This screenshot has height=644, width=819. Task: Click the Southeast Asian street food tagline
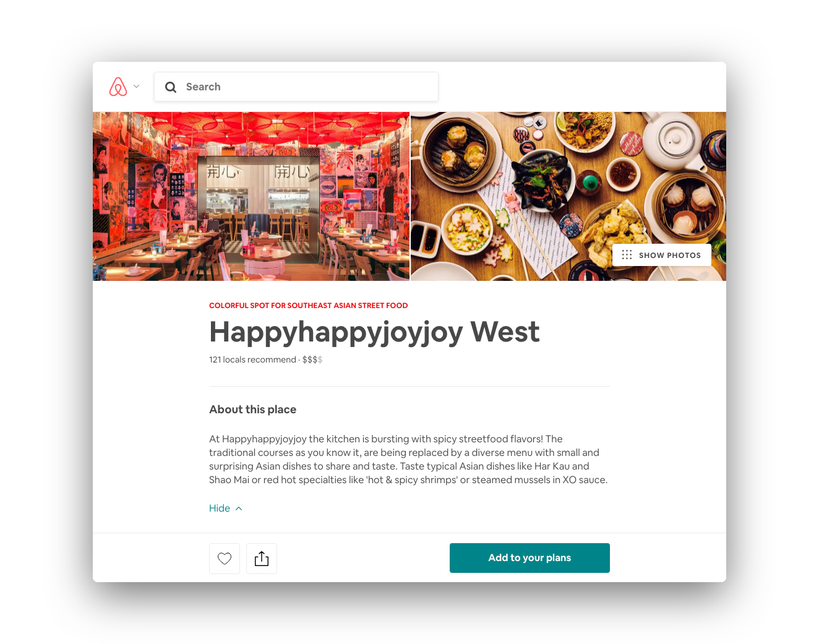pos(309,306)
